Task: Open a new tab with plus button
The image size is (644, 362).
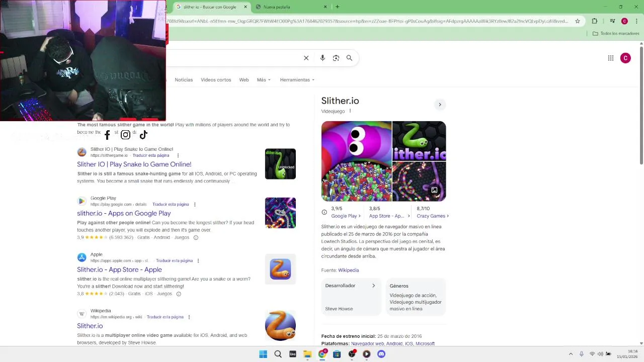Action: [x=337, y=7]
